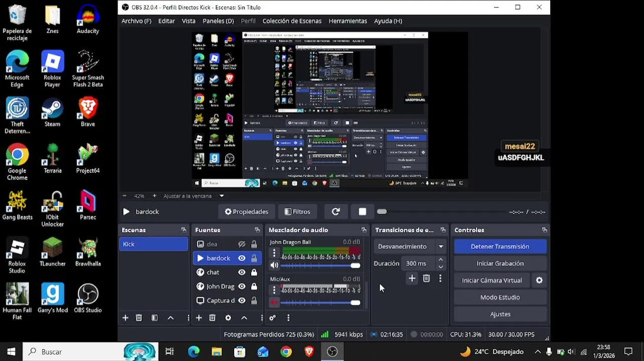Open scene filters icon in Escenas toolbar
644x361 pixels.
(154, 318)
